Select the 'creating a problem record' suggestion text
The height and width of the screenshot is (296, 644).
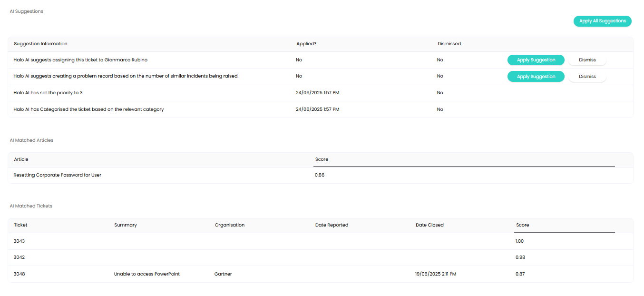(x=126, y=76)
